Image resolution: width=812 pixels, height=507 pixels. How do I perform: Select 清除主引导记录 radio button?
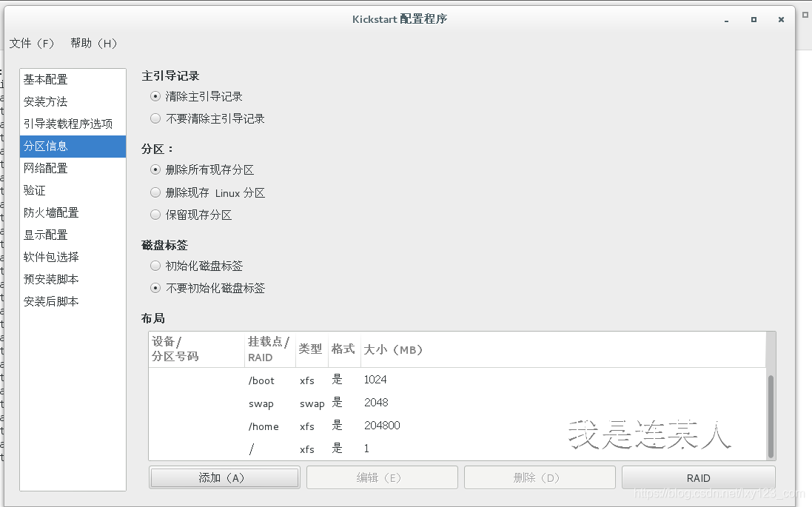[x=155, y=96]
